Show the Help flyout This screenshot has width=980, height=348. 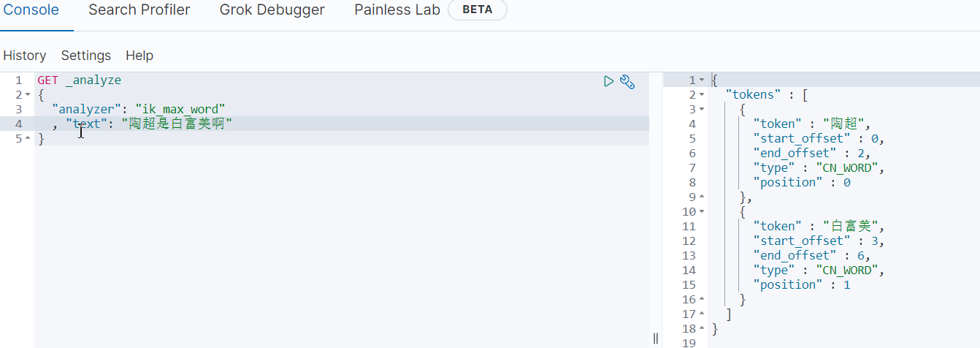(139, 56)
